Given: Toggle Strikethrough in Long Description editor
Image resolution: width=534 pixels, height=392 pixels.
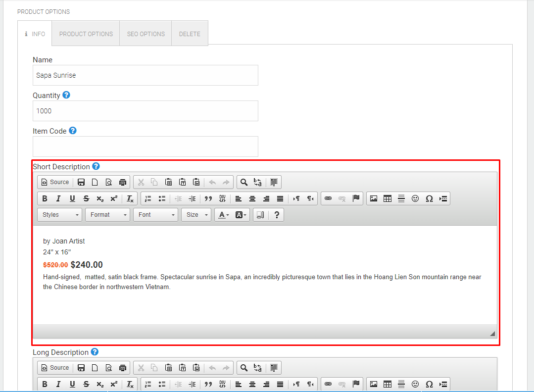Looking at the screenshot, I should [x=86, y=384].
